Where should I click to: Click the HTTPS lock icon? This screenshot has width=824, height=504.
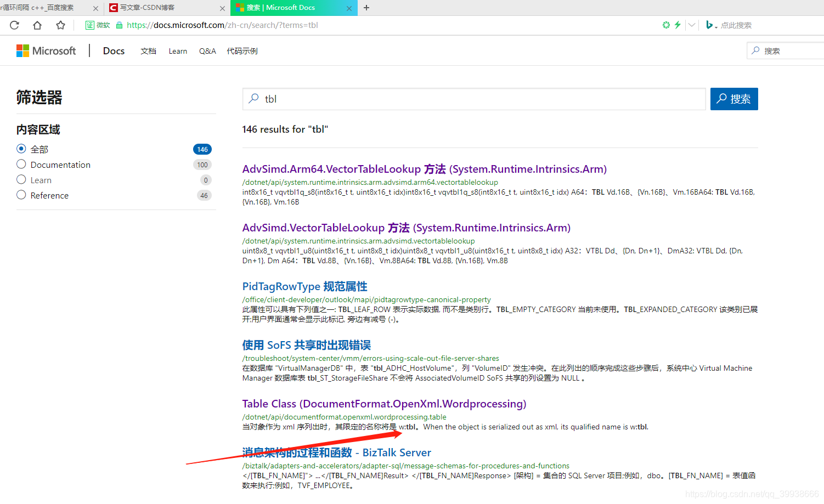(x=120, y=25)
